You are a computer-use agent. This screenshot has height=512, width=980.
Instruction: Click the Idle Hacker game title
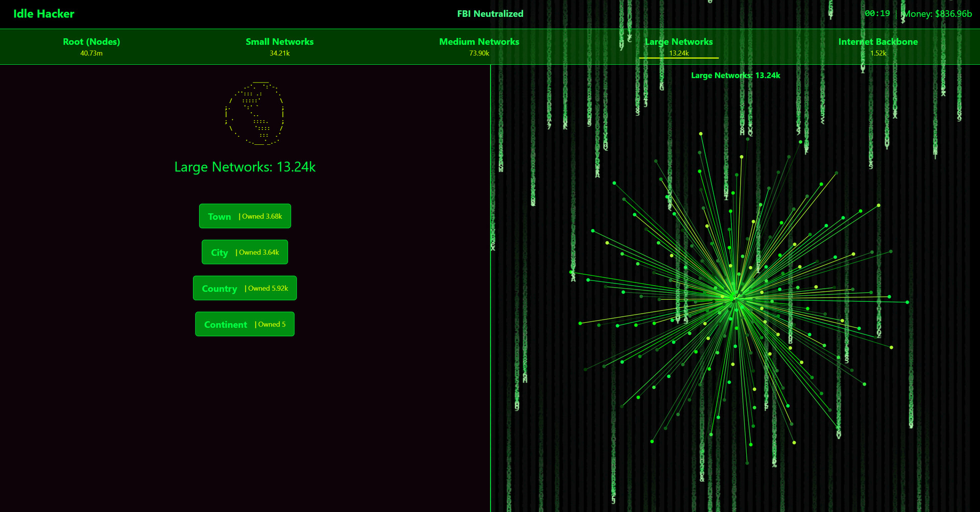(44, 14)
